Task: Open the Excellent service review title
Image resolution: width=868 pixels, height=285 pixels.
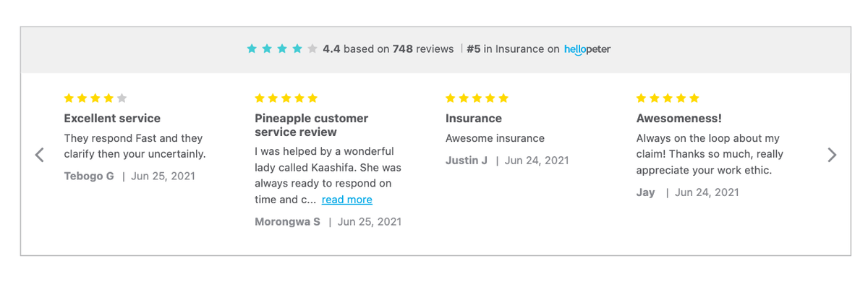Action: coord(112,118)
